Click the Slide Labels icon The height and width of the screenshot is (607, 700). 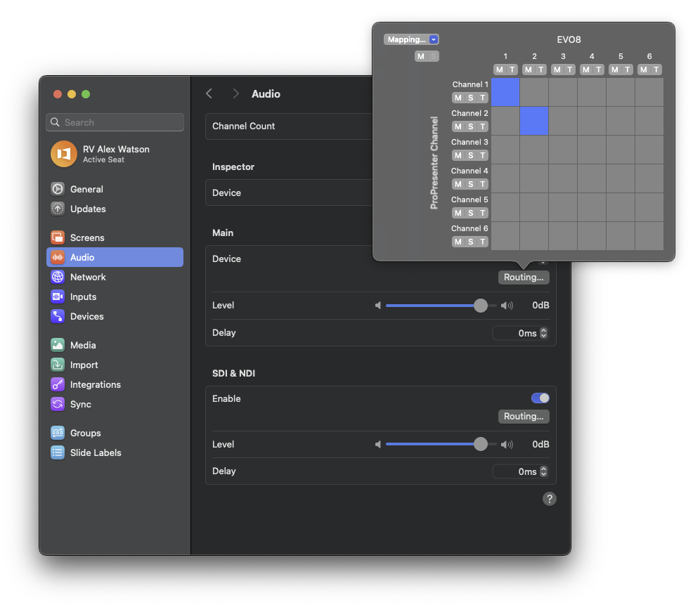[58, 452]
